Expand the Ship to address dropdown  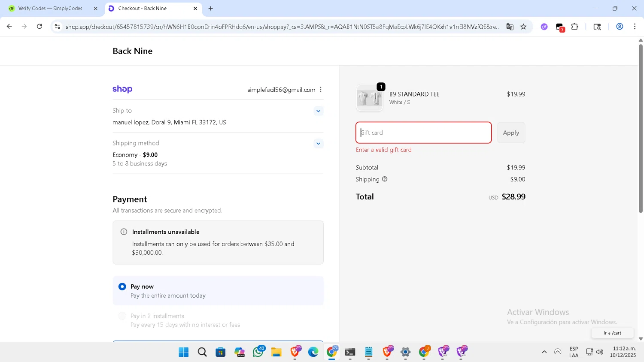(318, 111)
